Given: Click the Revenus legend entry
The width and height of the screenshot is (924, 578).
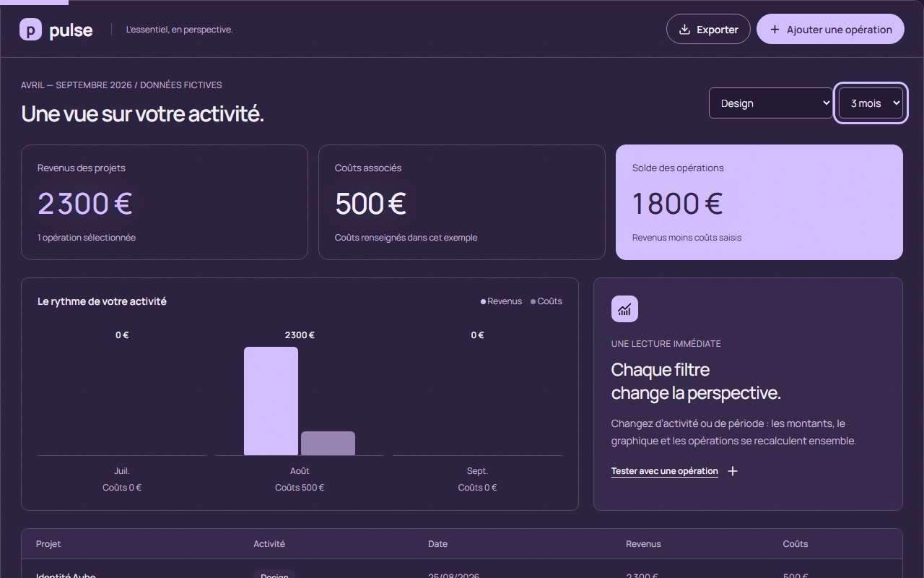Looking at the screenshot, I should (501, 301).
